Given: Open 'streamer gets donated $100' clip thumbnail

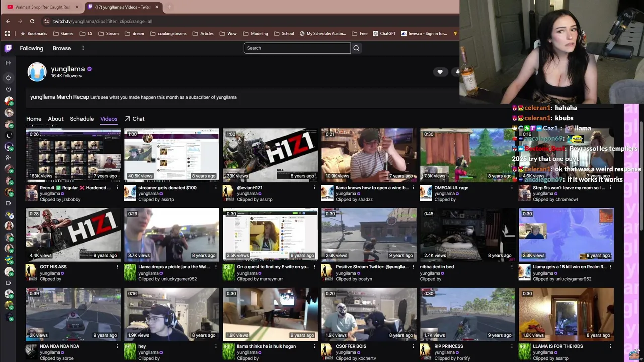Looking at the screenshot, I should [172, 155].
